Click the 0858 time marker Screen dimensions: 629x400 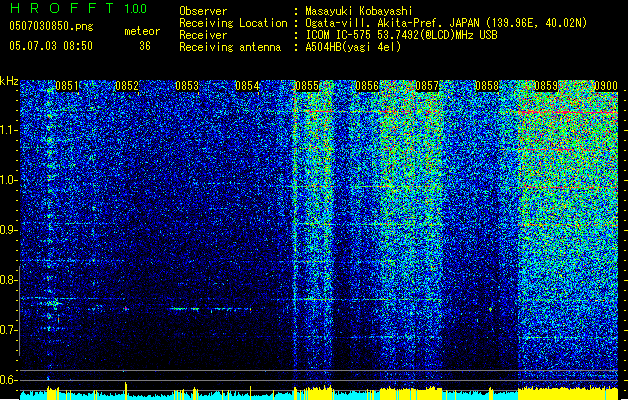coord(487,86)
